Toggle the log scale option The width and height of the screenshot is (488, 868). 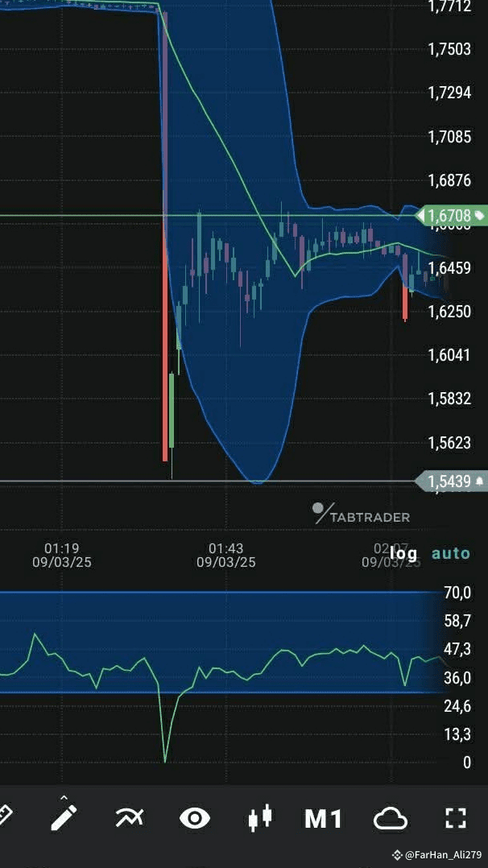403,553
